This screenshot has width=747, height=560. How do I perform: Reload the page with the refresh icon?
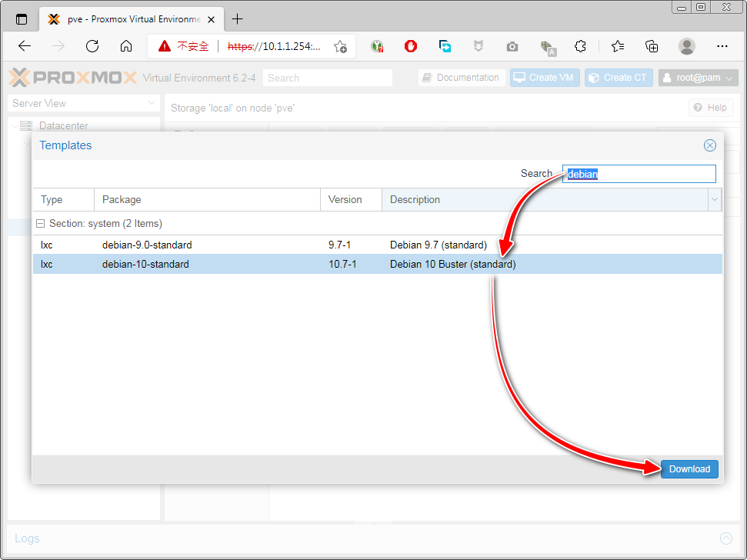pos(92,46)
